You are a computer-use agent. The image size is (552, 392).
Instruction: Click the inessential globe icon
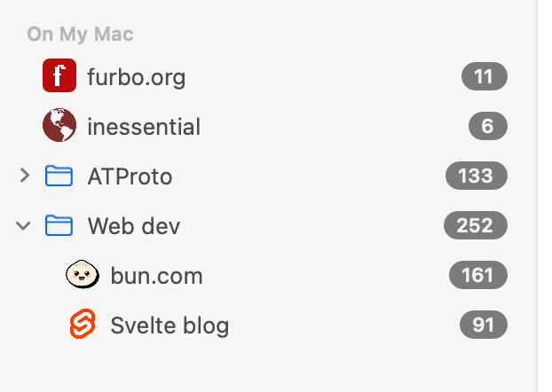click(59, 126)
